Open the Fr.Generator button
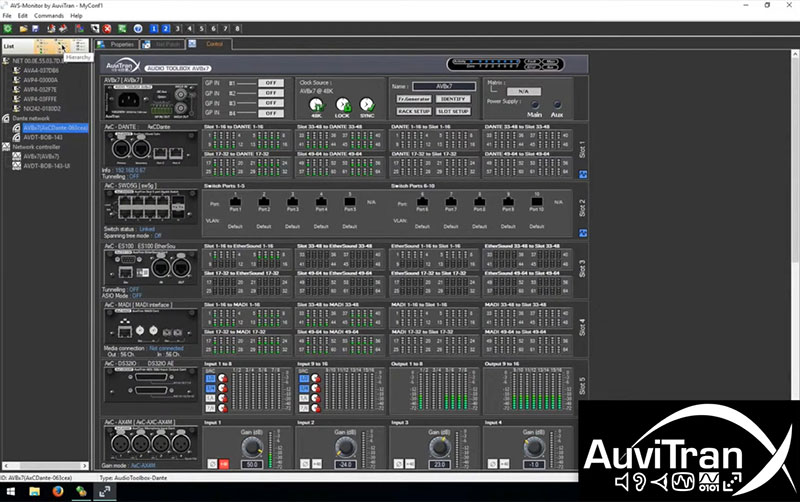This screenshot has width=800, height=502. (x=414, y=99)
